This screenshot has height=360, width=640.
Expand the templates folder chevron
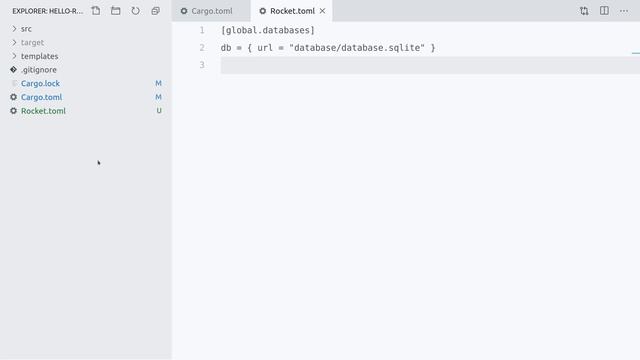click(x=14, y=56)
